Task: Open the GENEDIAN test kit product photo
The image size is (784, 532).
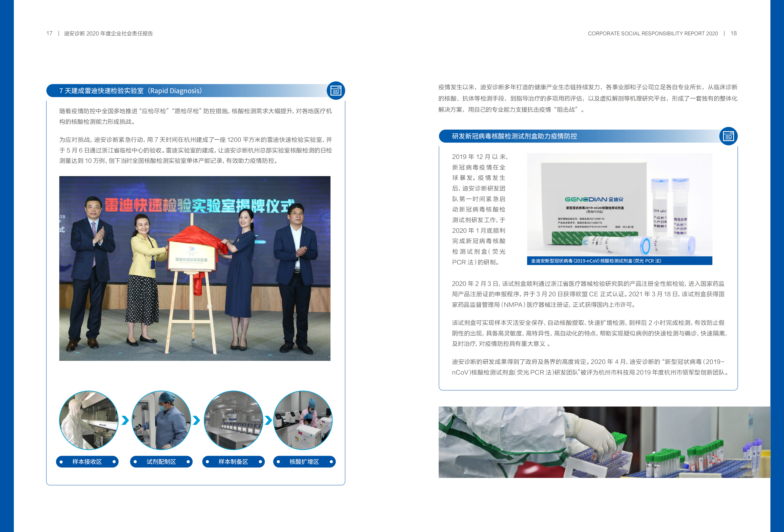Action: tap(619, 205)
